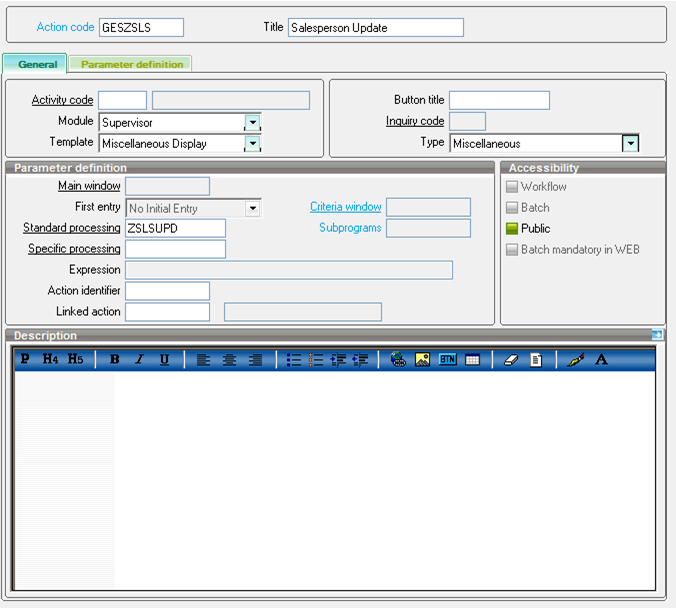This screenshot has height=608, width=676.
Task: Click the eraser clear-formatting icon
Action: pyautogui.click(x=511, y=360)
